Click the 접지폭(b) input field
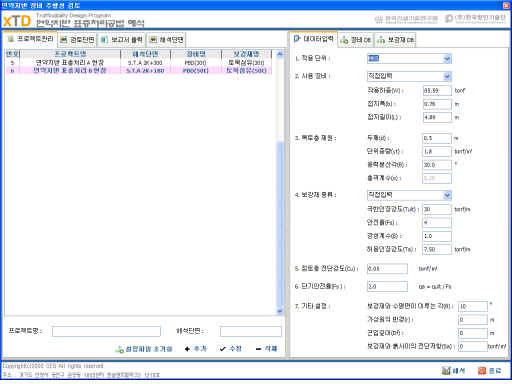512x384 pixels. point(437,104)
